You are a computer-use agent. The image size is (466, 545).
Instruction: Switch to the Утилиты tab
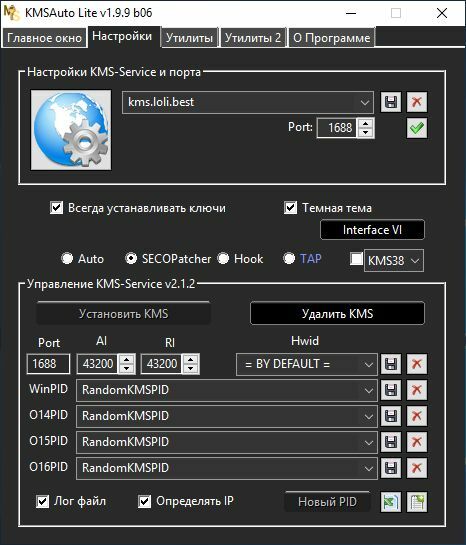(189, 38)
